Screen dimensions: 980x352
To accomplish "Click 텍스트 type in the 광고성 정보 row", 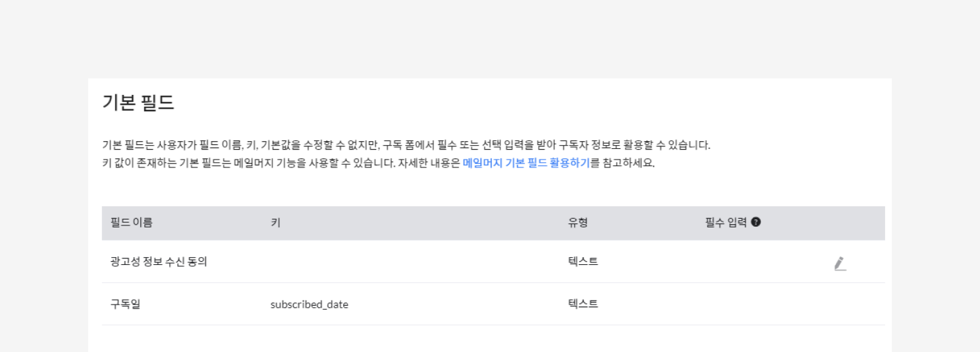I will click(x=583, y=262).
